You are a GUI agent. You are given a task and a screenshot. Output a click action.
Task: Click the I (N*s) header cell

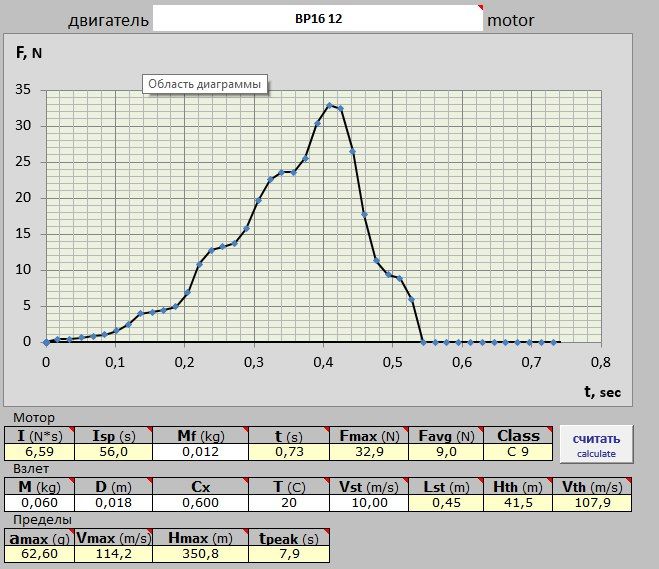pos(40,436)
